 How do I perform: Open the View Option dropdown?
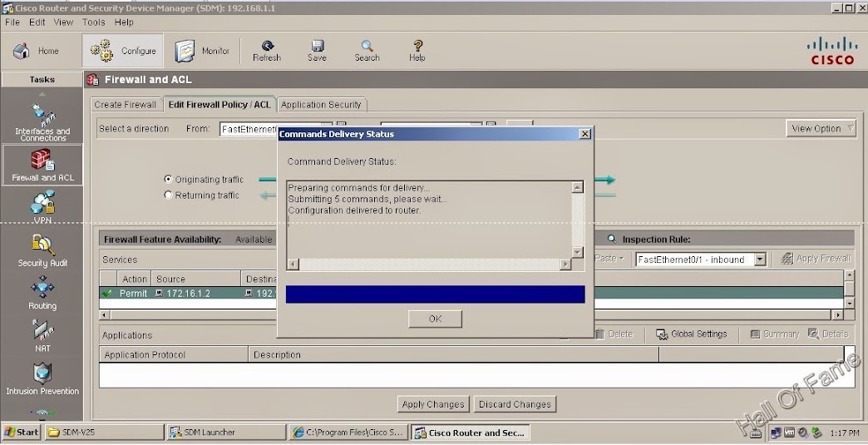point(821,128)
